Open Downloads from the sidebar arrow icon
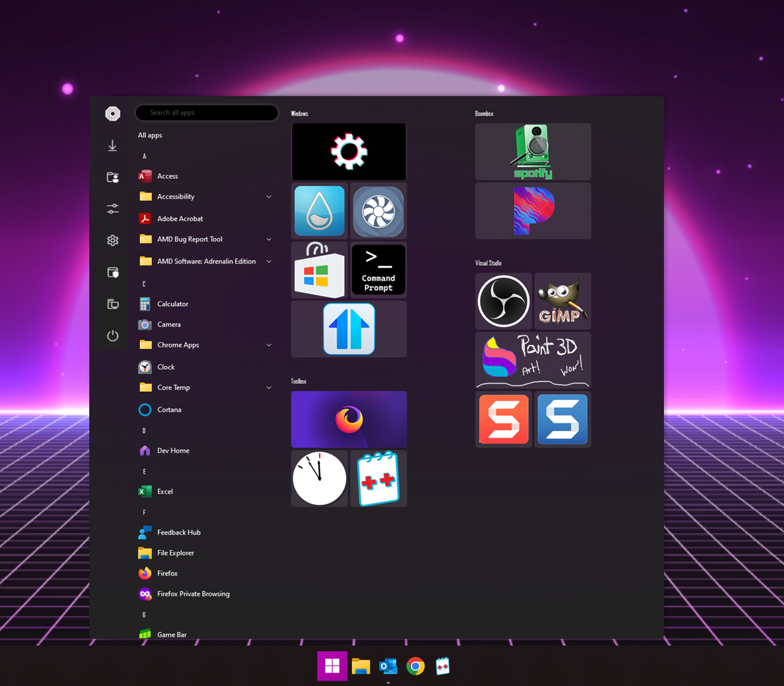Image resolution: width=784 pixels, height=686 pixels. (112, 145)
